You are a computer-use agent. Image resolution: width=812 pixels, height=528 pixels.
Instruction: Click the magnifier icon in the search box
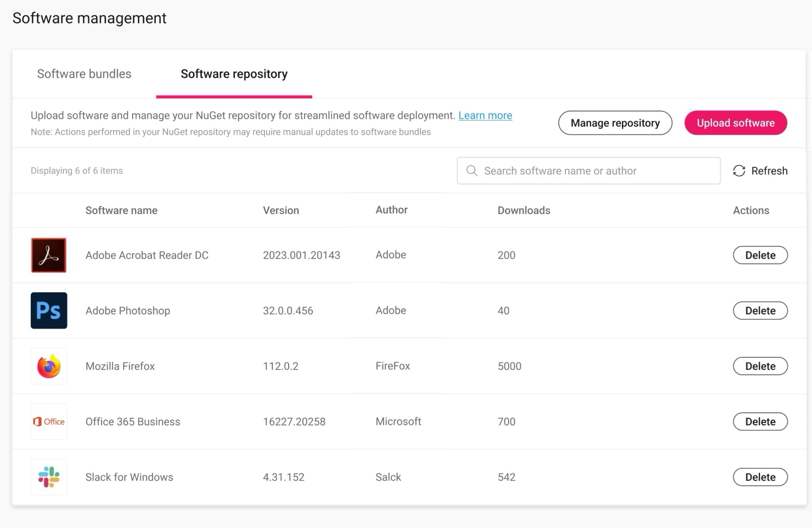click(x=472, y=171)
